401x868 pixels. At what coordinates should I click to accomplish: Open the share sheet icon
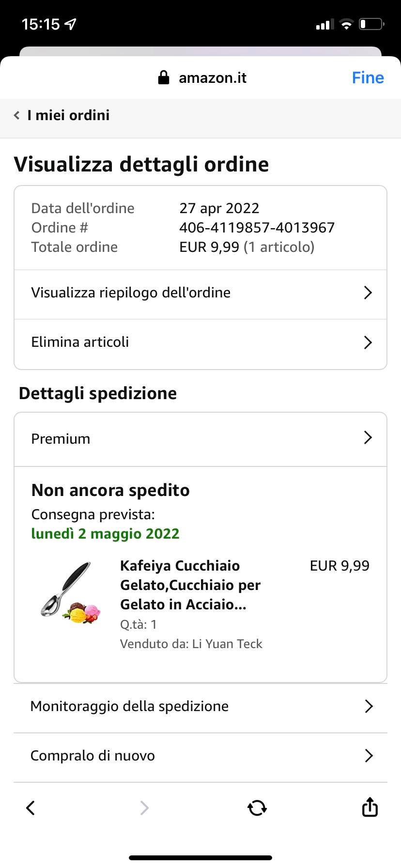pos(370,807)
